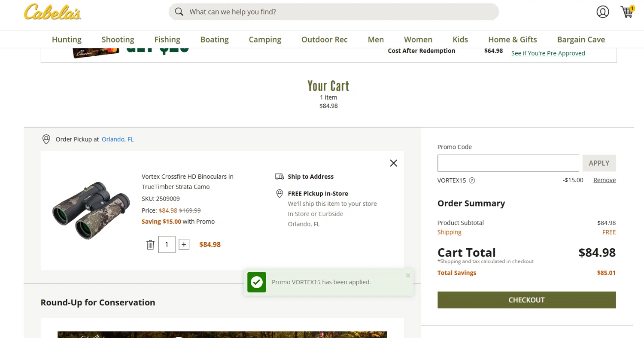The height and width of the screenshot is (338, 644).
Task: Open the Kids menu
Action: tap(460, 40)
